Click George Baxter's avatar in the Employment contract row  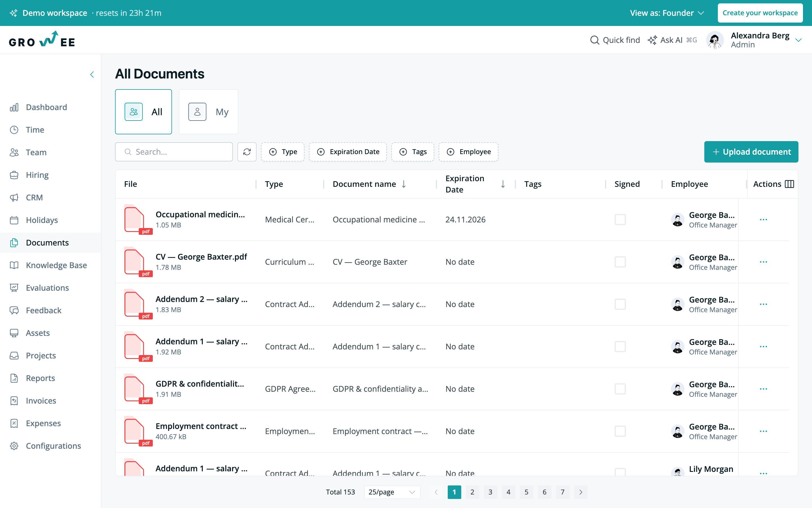tap(678, 432)
